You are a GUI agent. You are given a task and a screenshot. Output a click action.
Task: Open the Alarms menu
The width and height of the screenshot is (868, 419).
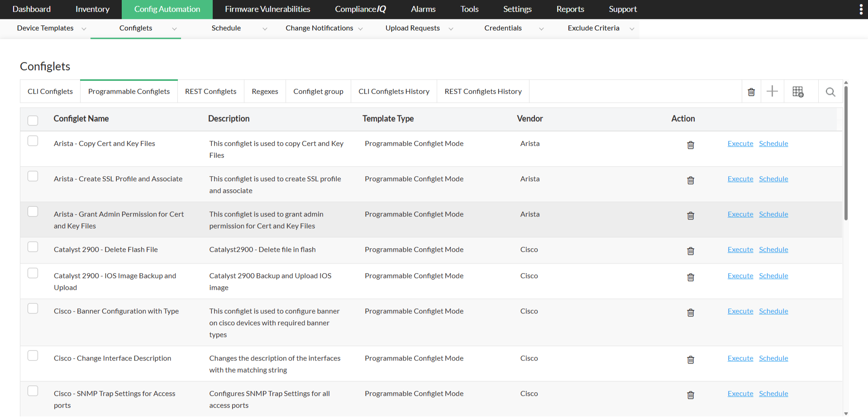click(423, 9)
